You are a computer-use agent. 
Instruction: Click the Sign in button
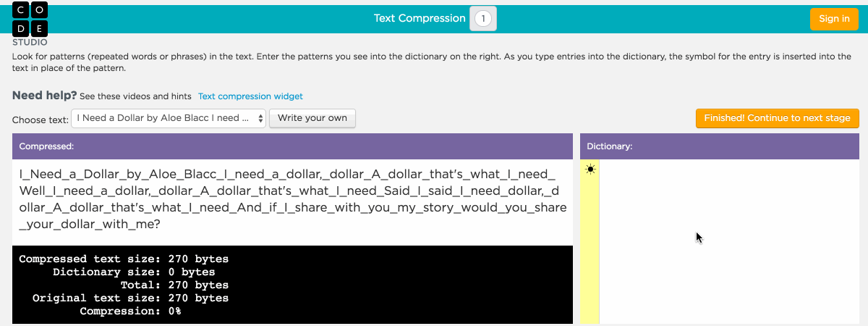click(834, 19)
